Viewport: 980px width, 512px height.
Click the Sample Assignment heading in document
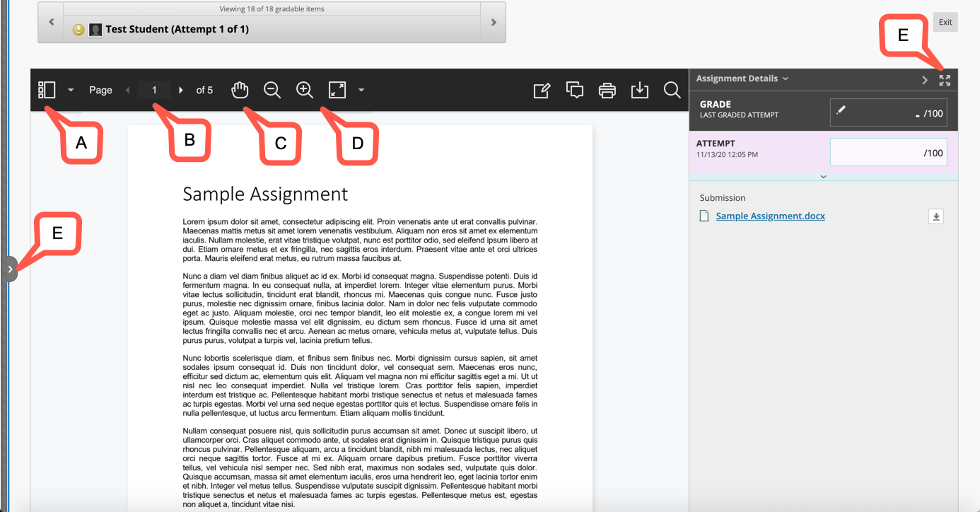[265, 194]
